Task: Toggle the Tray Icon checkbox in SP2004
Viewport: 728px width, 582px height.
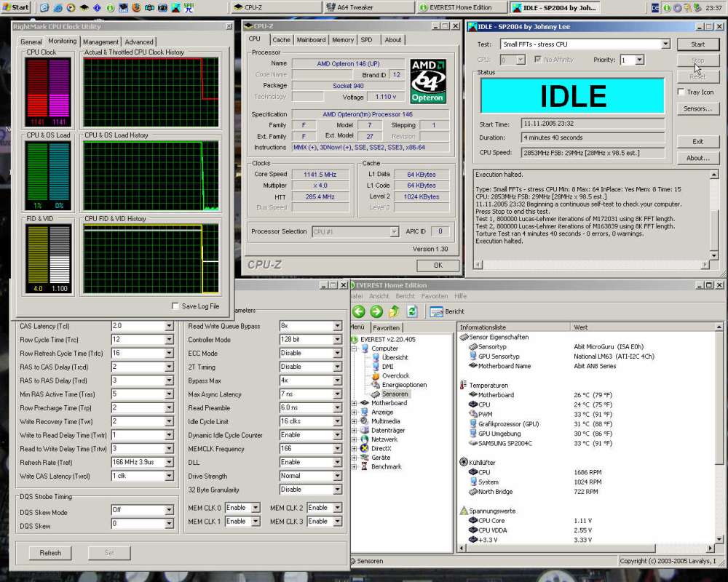Action: 681,92
